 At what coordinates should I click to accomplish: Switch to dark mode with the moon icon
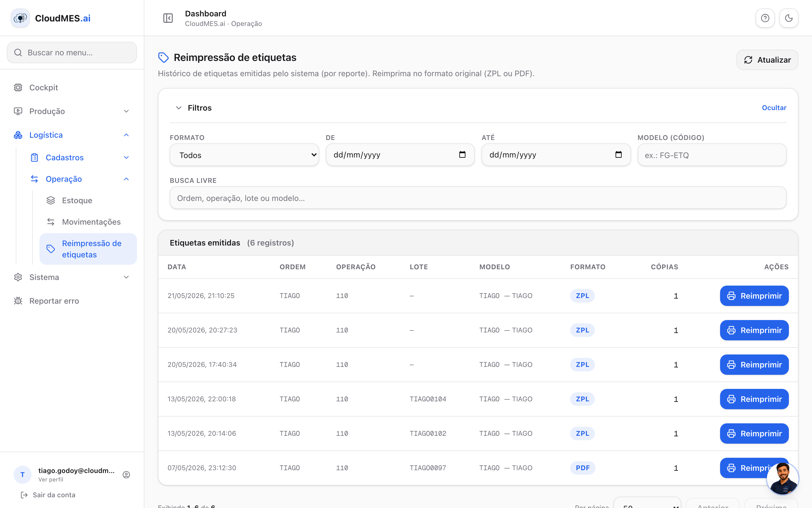point(789,18)
